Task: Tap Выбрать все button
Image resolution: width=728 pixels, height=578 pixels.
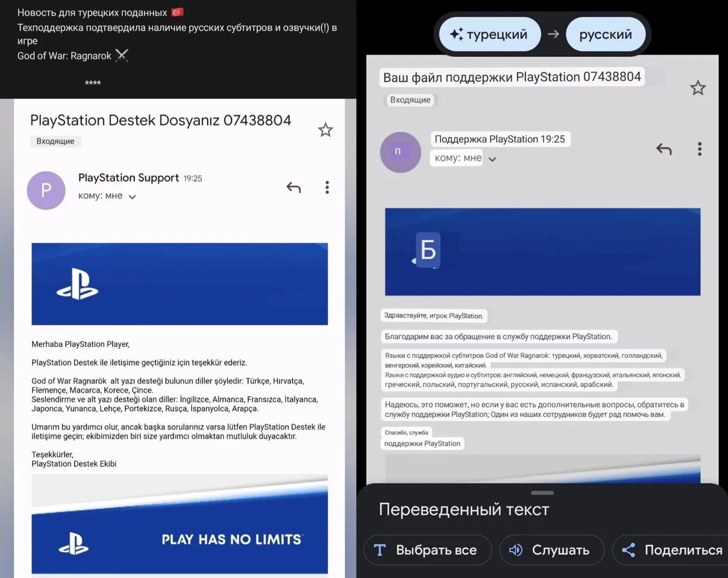Action: (428, 550)
